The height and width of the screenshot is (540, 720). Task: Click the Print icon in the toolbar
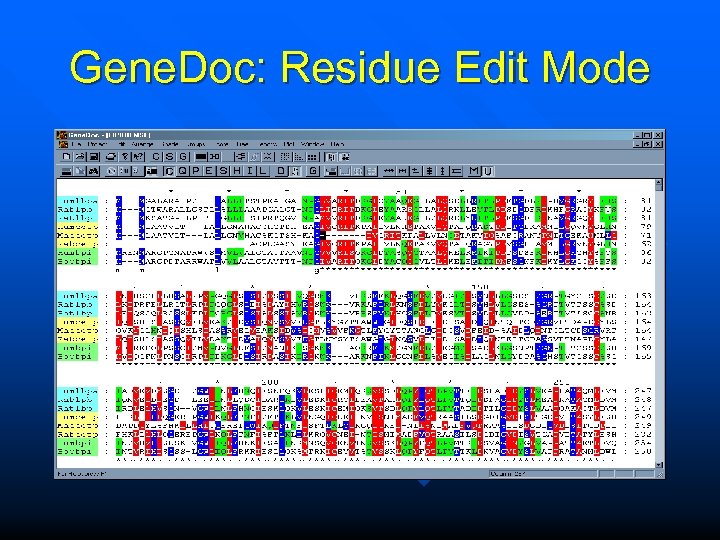click(111, 157)
